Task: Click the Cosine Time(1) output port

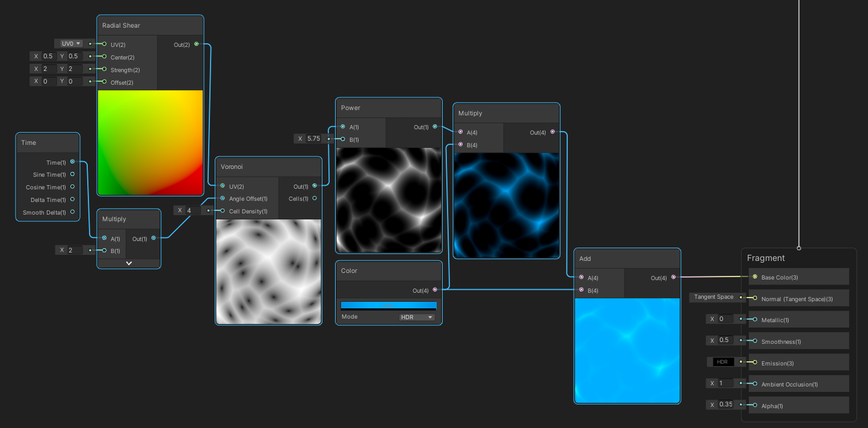Action: pyautogui.click(x=73, y=187)
